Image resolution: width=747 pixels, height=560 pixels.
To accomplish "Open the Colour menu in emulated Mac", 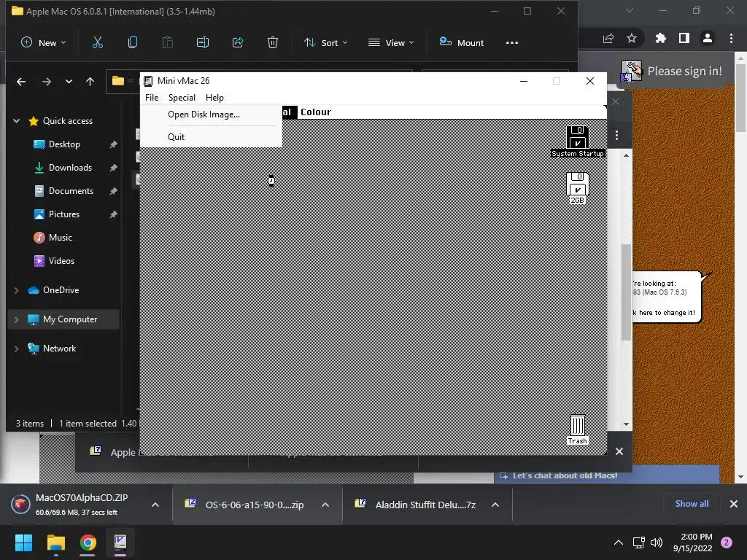I will click(x=315, y=112).
